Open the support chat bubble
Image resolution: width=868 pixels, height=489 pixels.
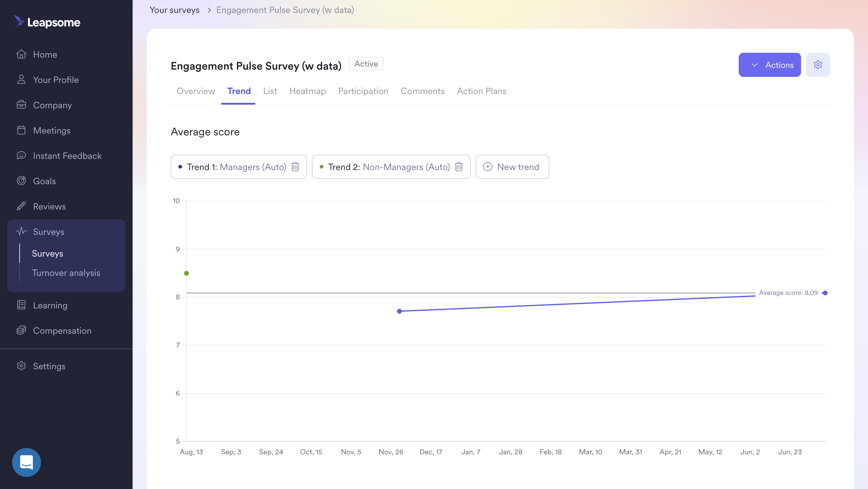pyautogui.click(x=27, y=462)
